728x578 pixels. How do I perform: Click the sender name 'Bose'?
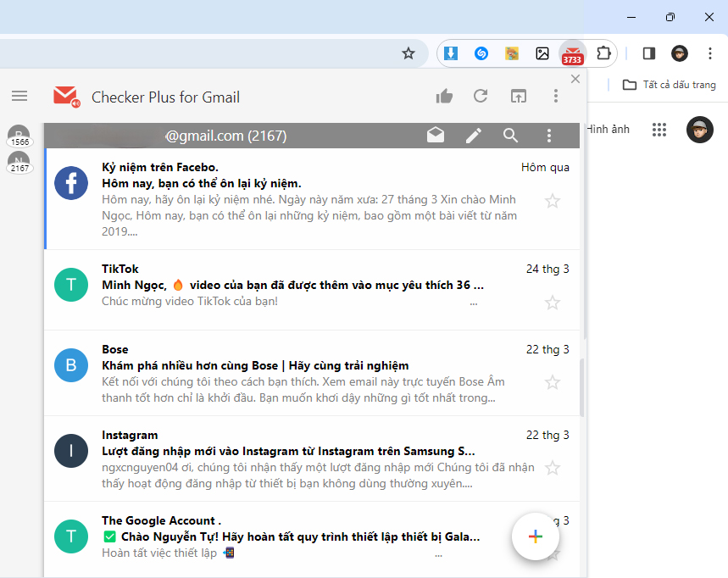pos(115,349)
